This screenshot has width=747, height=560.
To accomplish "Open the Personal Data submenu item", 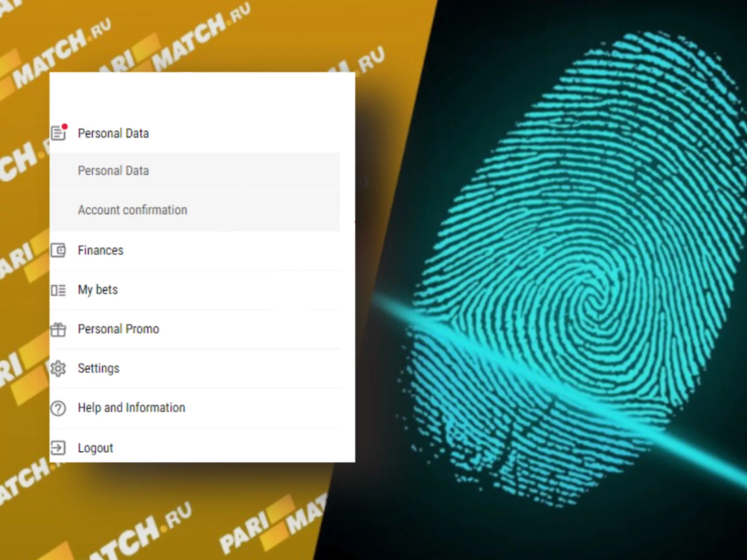I will (x=195, y=171).
